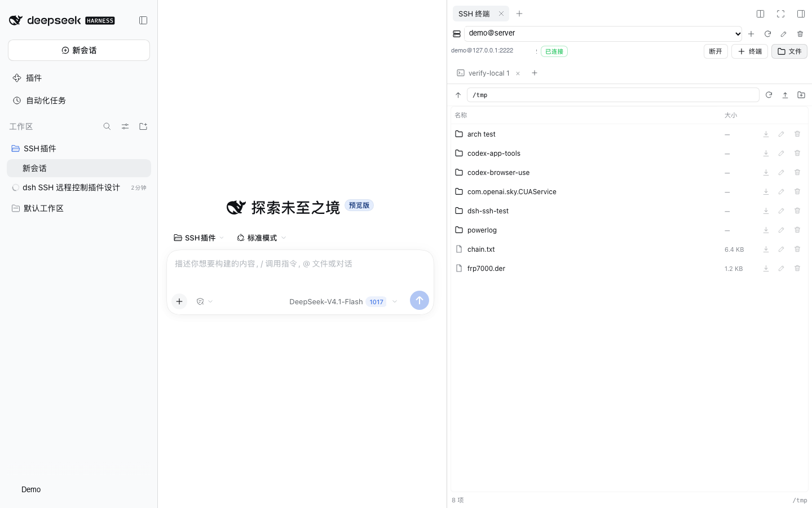Create a new folder in /tmp
Image resolution: width=812 pixels, height=508 pixels.
801,95
